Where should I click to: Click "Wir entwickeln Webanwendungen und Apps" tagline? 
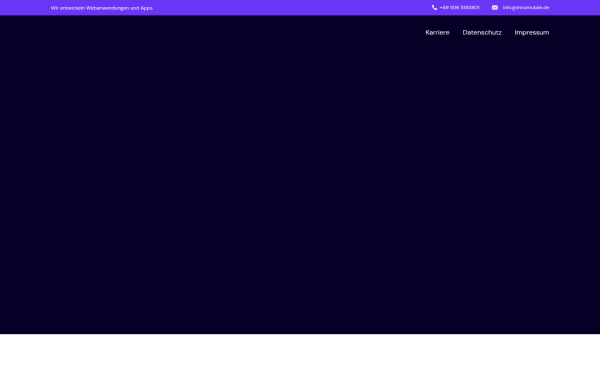point(102,8)
